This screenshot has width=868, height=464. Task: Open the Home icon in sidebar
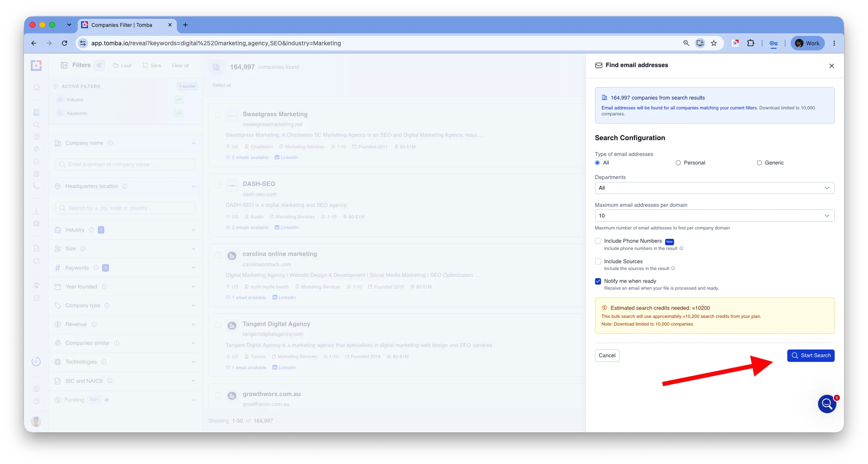[36, 87]
